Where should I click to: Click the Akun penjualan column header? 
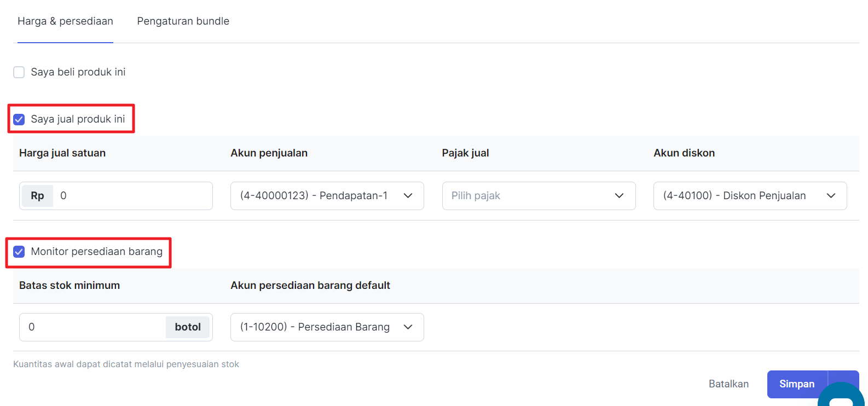(x=269, y=153)
